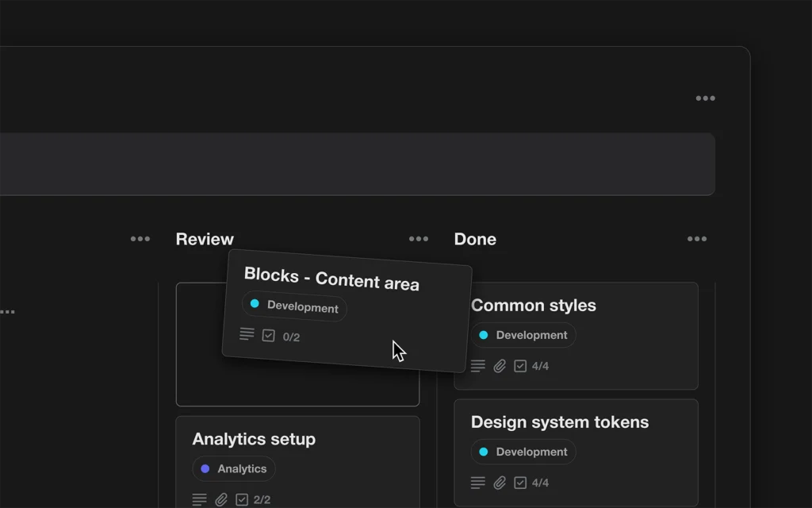Toggle the 0/2 checklist on Blocks card
The image size is (812, 508).
(x=269, y=336)
